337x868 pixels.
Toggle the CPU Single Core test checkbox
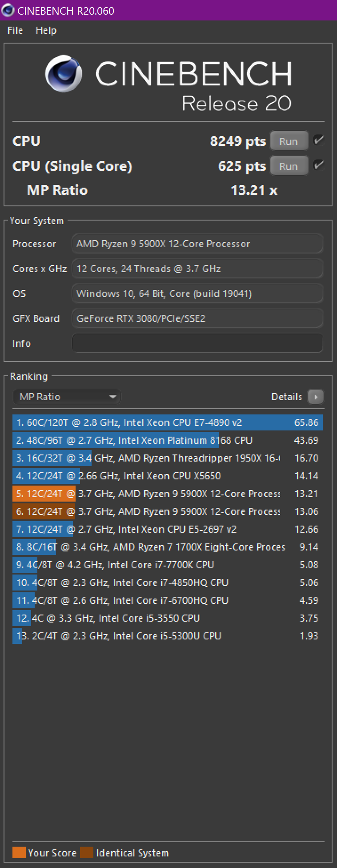(x=318, y=165)
